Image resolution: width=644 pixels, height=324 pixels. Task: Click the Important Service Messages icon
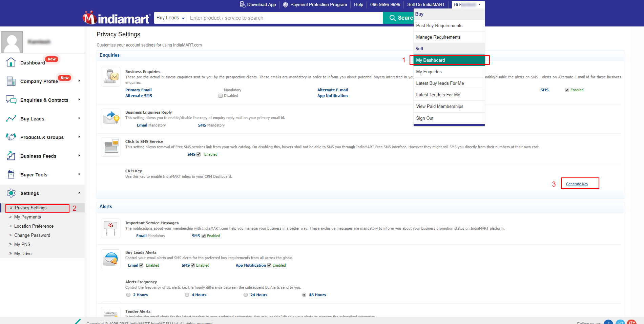pyautogui.click(x=111, y=228)
